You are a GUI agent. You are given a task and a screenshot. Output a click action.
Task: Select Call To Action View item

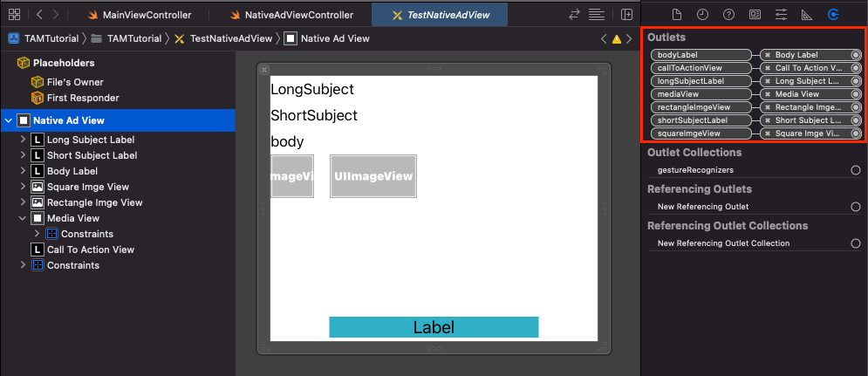(x=83, y=250)
